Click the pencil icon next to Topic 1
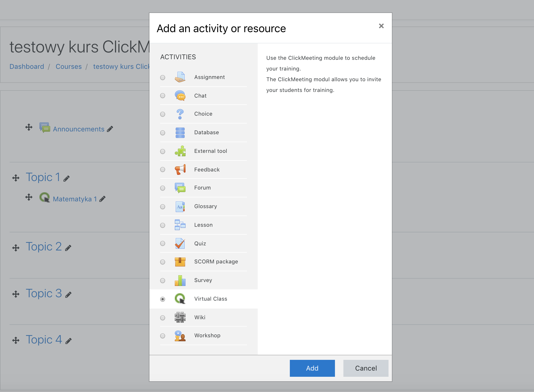Screen dimensions: 534x392 pyautogui.click(x=67, y=179)
